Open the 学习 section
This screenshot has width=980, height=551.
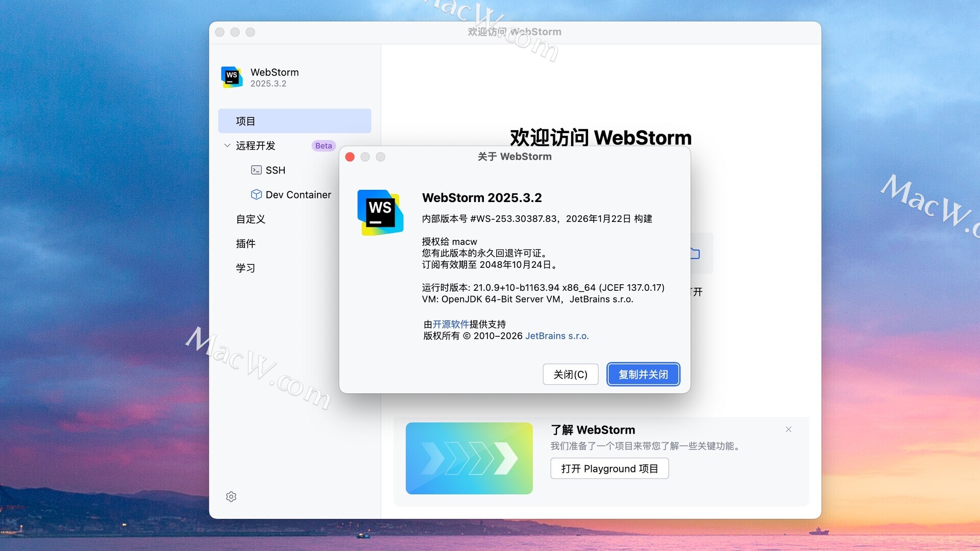pos(246,268)
